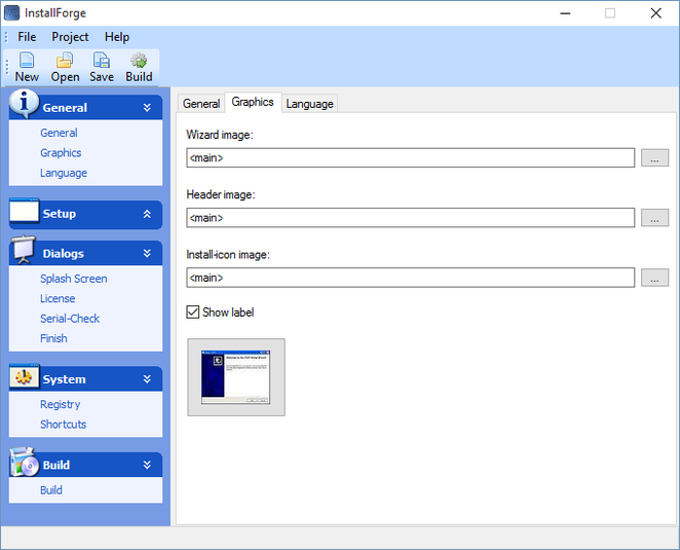
Task: Click the wizard preview thumbnail
Action: tap(236, 377)
